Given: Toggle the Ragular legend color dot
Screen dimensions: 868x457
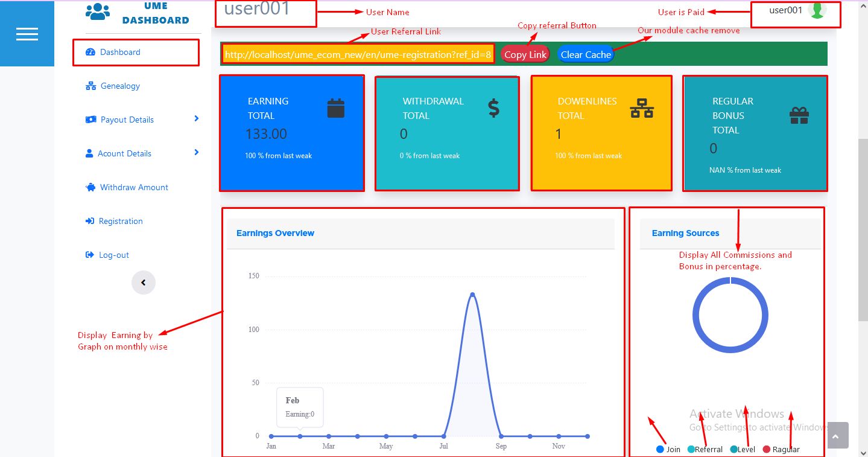Looking at the screenshot, I should (x=767, y=449).
